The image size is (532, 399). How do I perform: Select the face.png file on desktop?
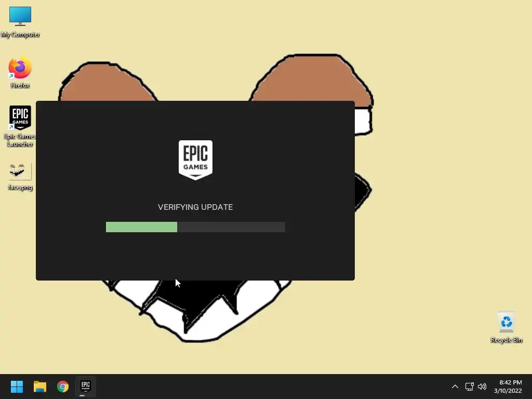coord(20,177)
